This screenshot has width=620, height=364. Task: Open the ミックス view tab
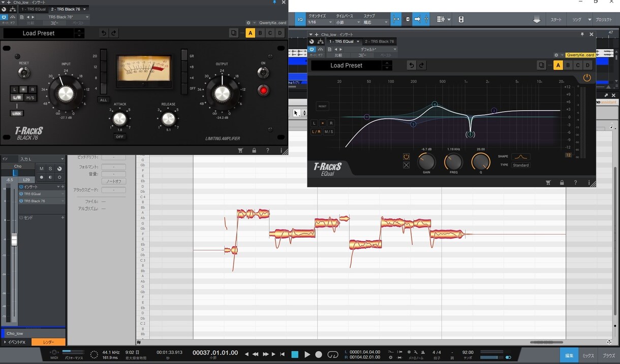[x=588, y=355]
